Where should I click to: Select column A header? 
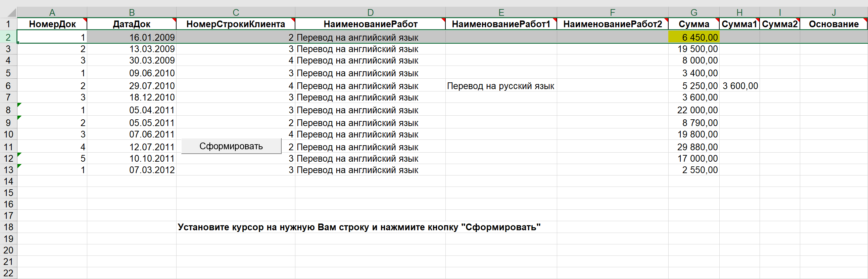click(x=52, y=12)
